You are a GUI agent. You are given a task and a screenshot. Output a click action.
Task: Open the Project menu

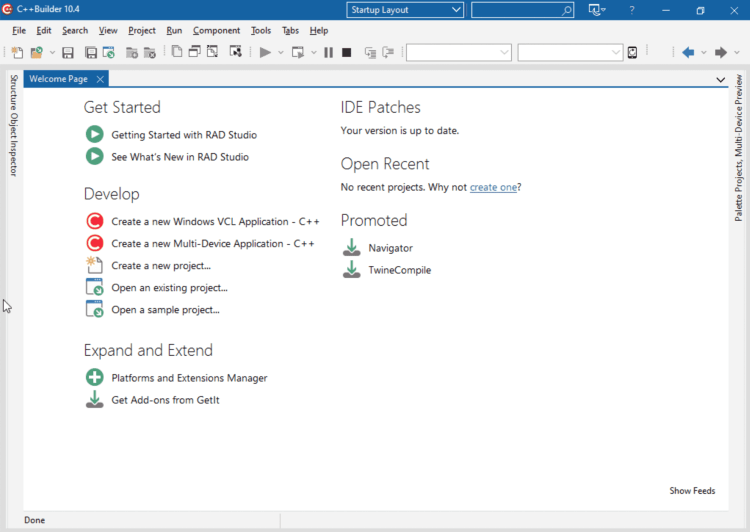pos(142,31)
